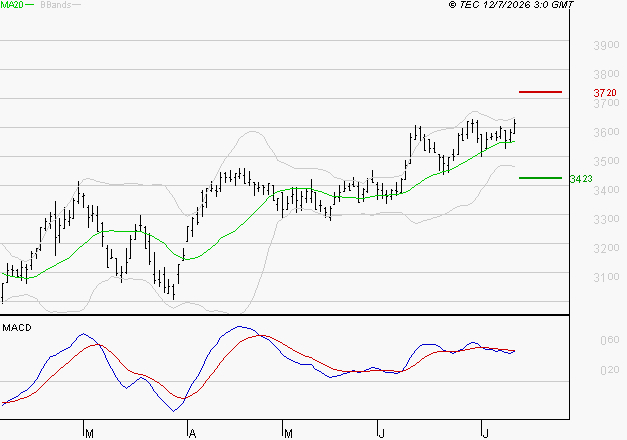
Task: Click the first M month marker
Action: click(x=90, y=433)
